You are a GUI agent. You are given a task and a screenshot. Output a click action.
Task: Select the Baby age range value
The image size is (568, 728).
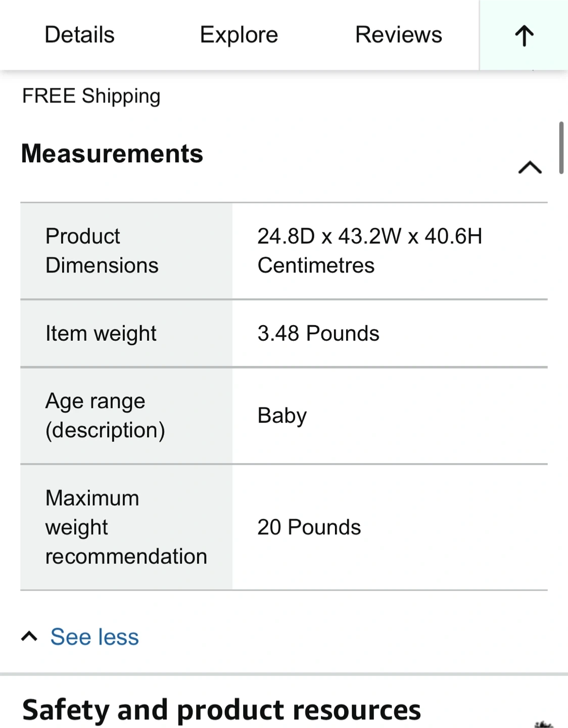[x=282, y=416]
